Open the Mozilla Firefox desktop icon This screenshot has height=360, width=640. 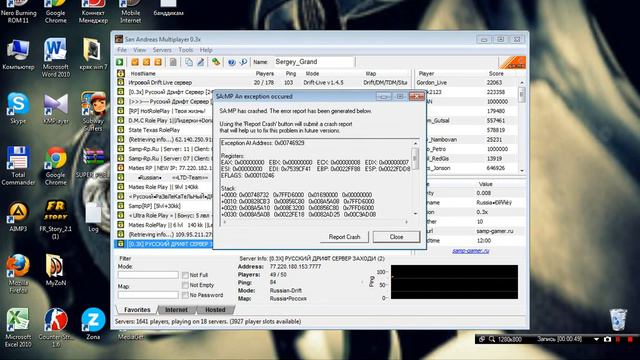click(18, 273)
